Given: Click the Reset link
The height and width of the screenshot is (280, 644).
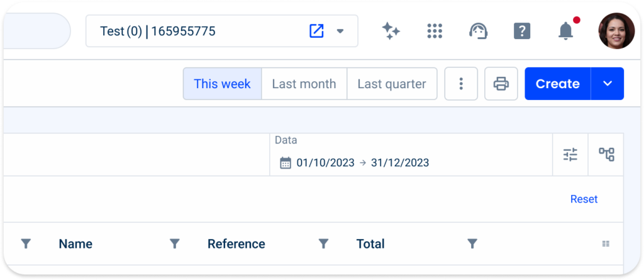Looking at the screenshot, I should [x=584, y=199].
